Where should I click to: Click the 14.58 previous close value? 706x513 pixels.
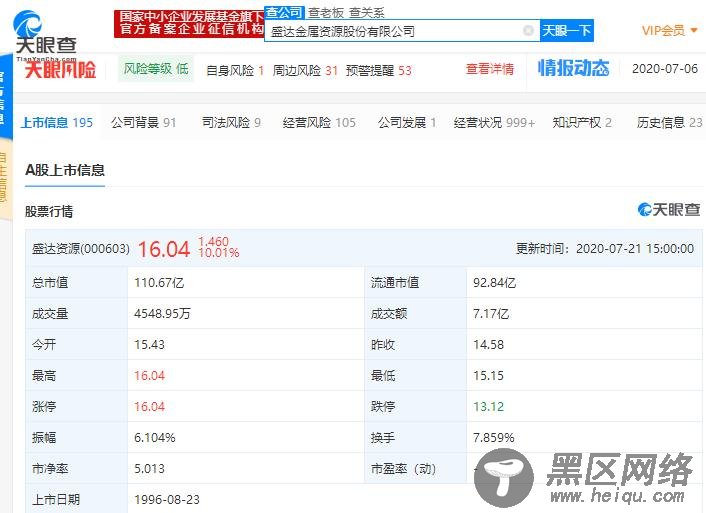click(489, 345)
